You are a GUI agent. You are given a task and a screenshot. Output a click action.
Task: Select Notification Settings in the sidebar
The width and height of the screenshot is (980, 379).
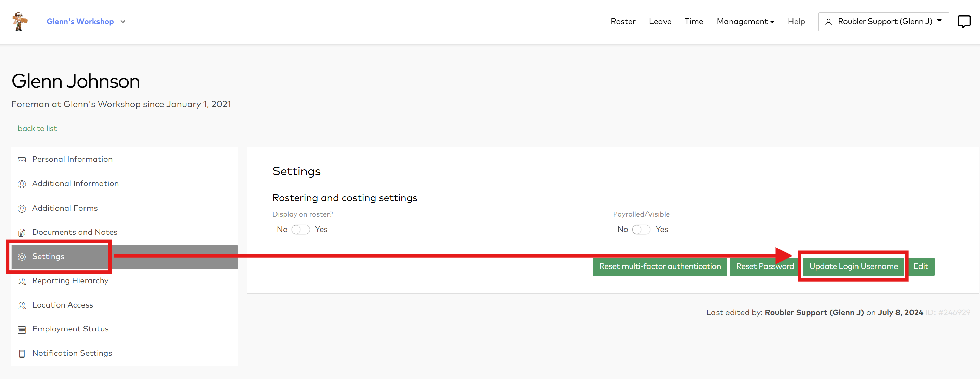125,354
